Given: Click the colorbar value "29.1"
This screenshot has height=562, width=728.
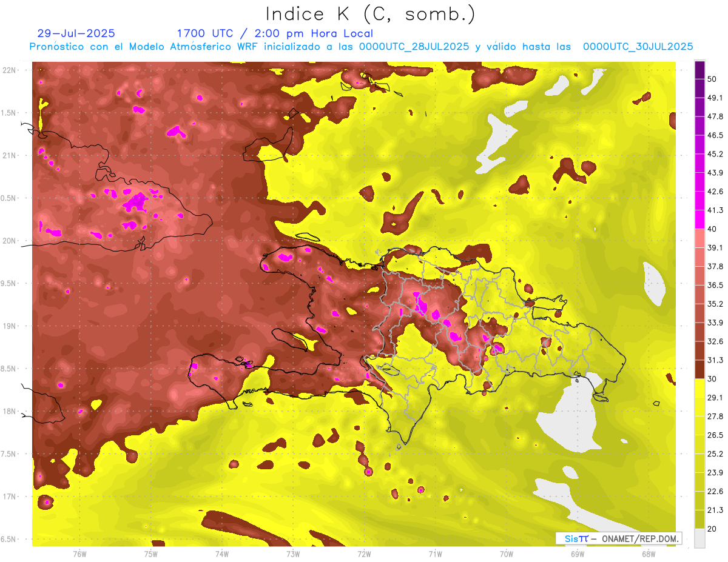Looking at the screenshot, I should click(x=715, y=398).
